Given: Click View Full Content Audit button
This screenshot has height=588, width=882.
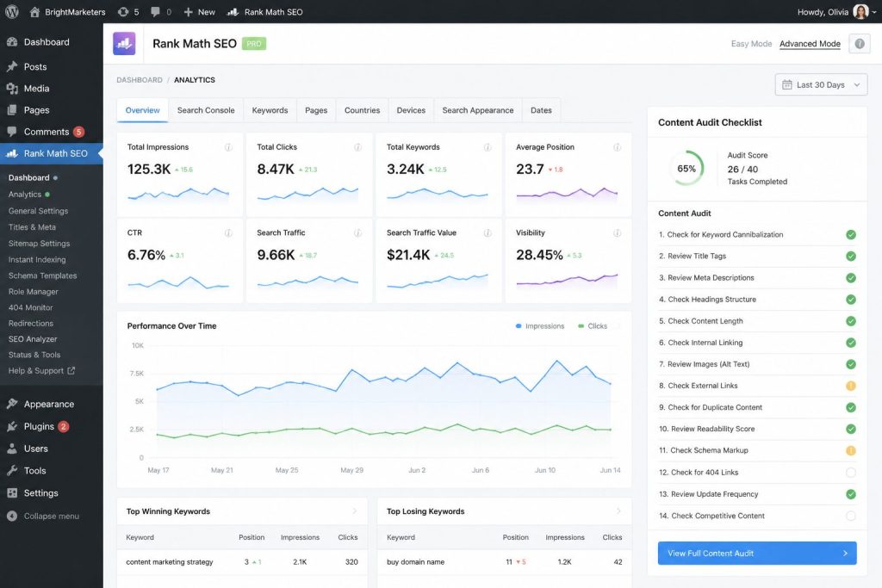Looking at the screenshot, I should pos(757,554).
